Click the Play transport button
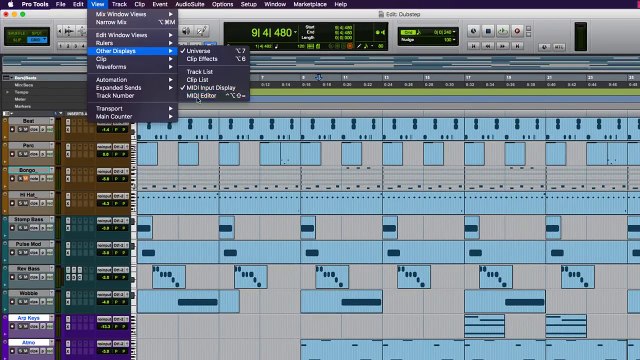640x360 pixels. tap(502, 31)
